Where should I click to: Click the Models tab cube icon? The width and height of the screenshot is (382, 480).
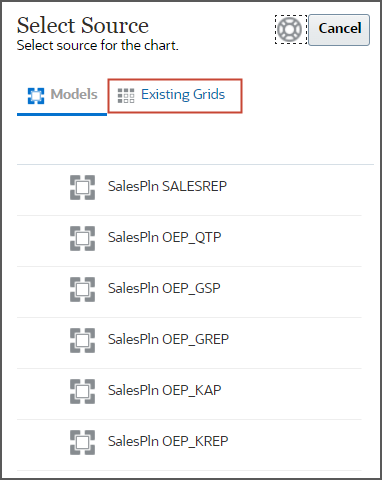(x=36, y=96)
